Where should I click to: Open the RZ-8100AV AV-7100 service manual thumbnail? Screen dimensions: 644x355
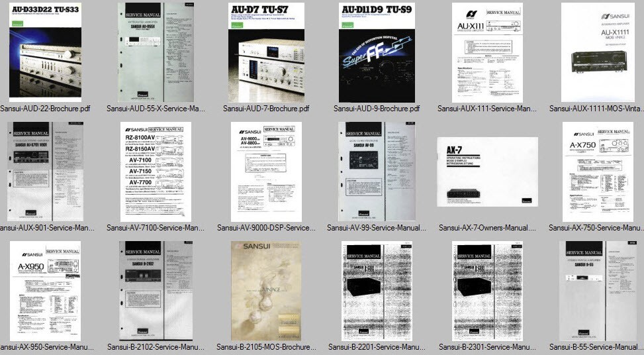[x=156, y=172]
